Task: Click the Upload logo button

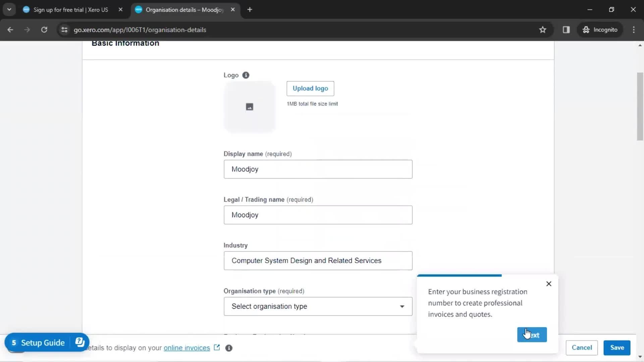Action: (310, 88)
